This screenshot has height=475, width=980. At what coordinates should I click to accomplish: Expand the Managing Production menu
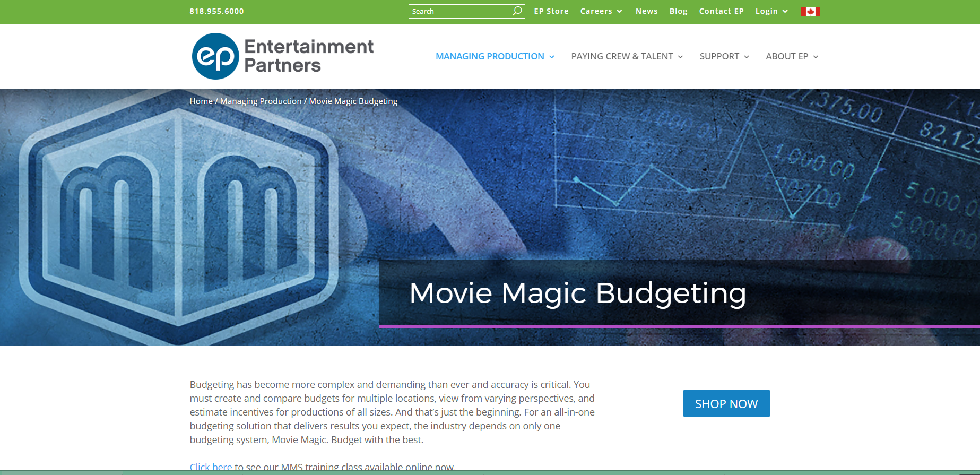(495, 56)
